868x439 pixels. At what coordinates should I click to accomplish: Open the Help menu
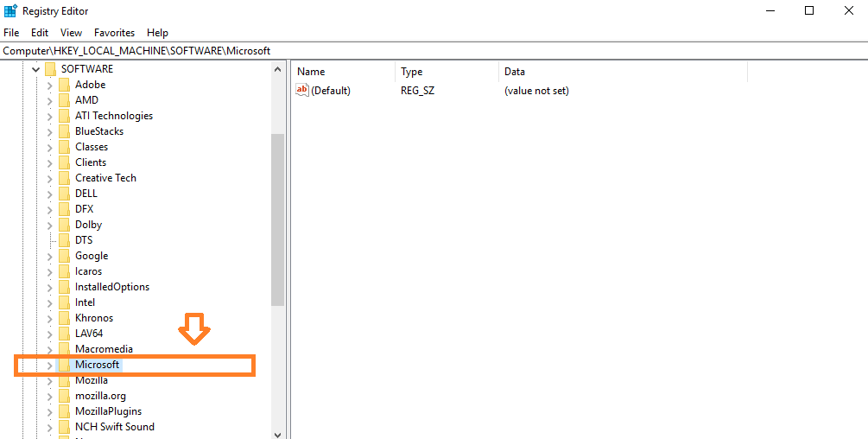click(157, 33)
